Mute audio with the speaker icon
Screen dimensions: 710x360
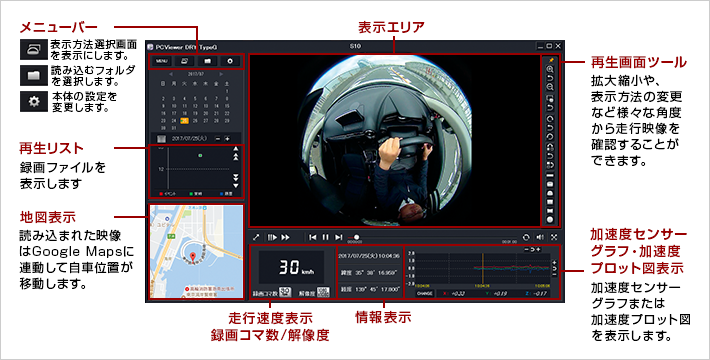pyautogui.click(x=540, y=237)
